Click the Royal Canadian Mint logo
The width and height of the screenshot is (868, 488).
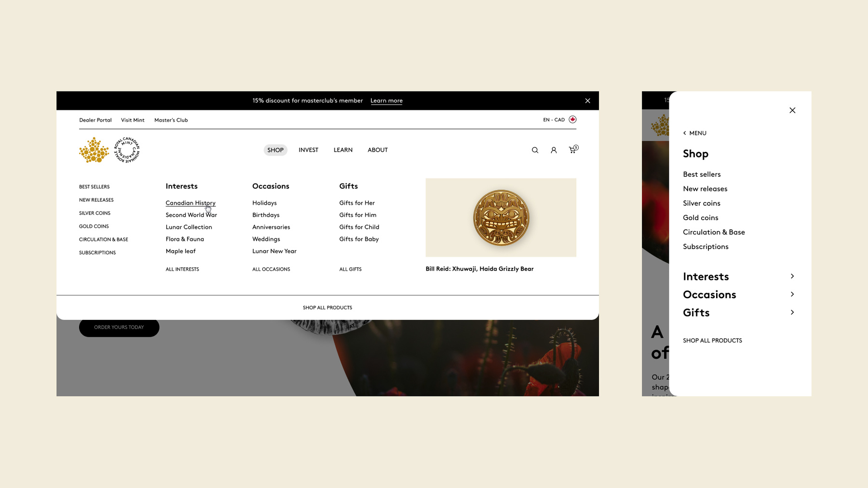coord(109,150)
